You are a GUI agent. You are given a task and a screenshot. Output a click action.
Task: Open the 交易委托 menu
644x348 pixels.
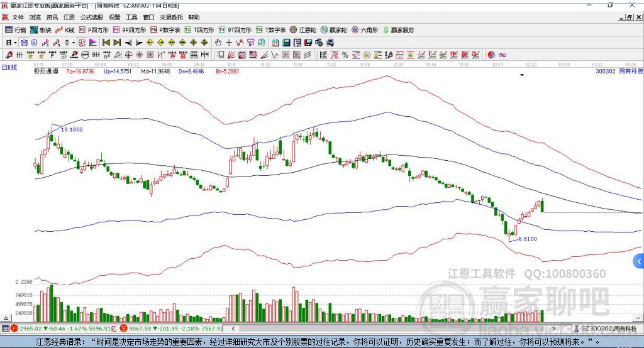pos(171,17)
